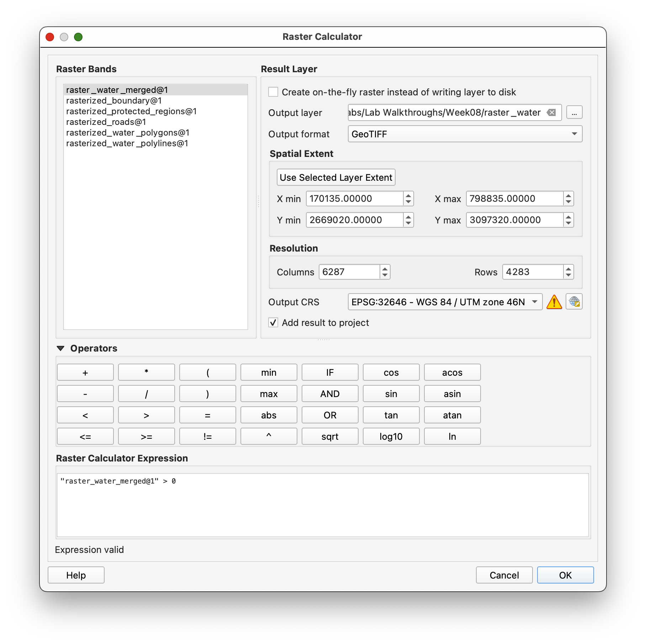Insert the divide operator
Viewport: 646px width, 644px height.
tap(147, 394)
